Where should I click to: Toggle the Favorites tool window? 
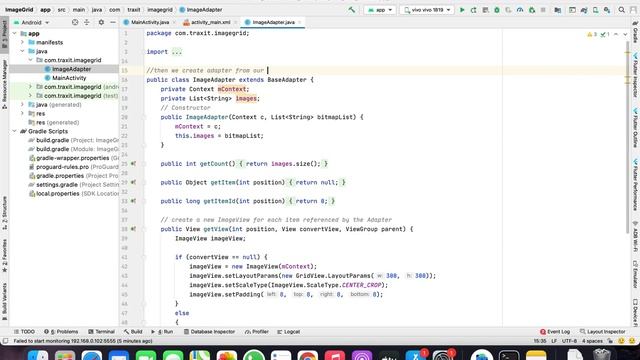click(x=4, y=256)
